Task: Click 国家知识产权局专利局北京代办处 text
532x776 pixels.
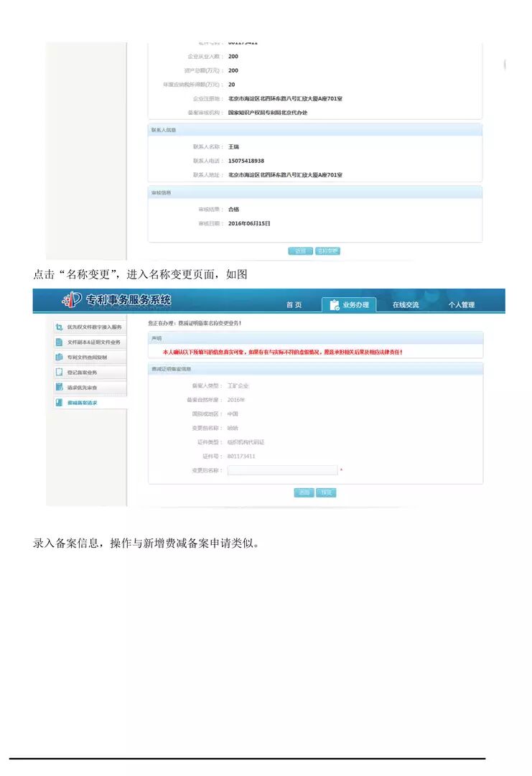Action: [268, 113]
